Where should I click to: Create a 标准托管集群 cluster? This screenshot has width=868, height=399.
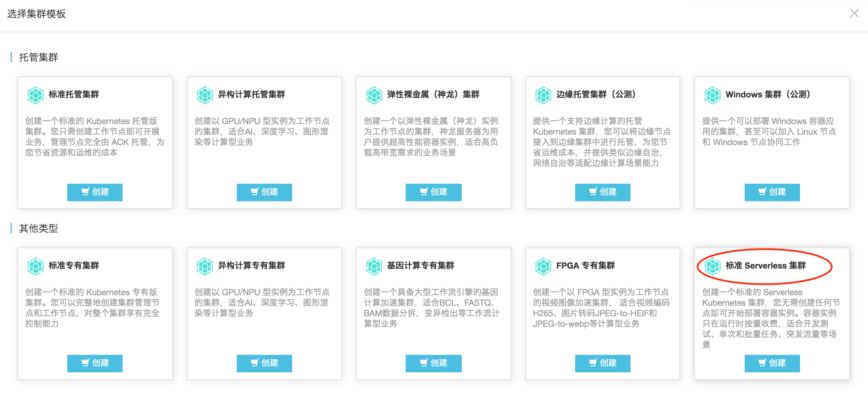(x=95, y=192)
